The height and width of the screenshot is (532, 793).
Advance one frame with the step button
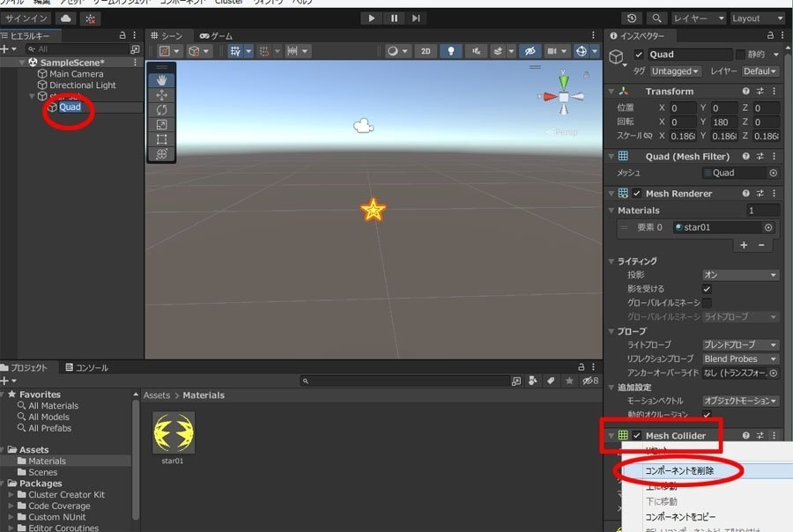click(x=416, y=18)
